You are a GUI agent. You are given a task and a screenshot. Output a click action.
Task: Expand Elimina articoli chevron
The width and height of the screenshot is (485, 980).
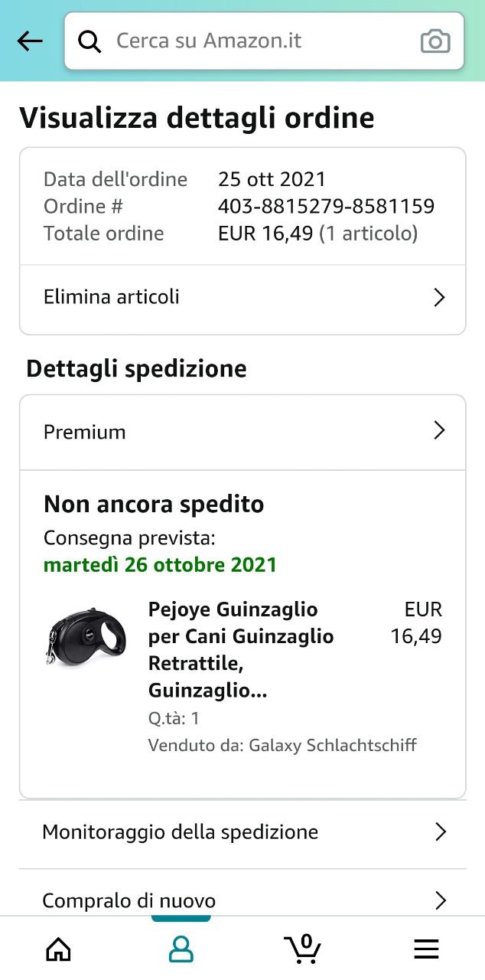(439, 297)
